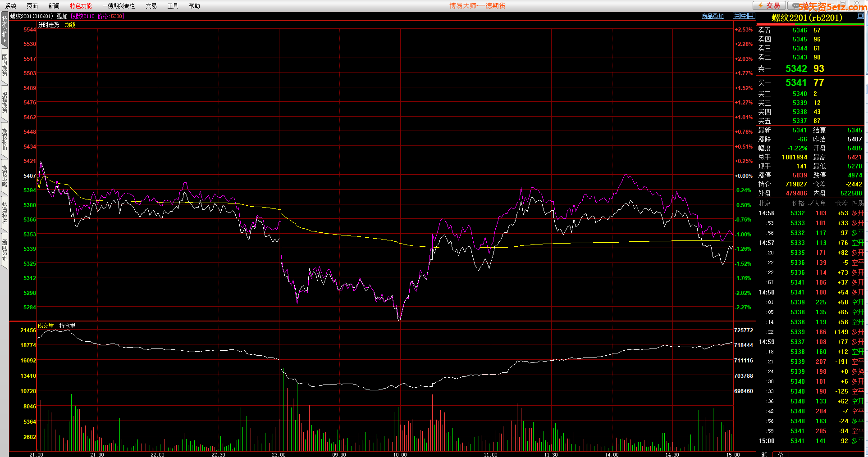This screenshot has height=457, width=868.
Task: Open the 一德期货专栏 menu
Action: (119, 6)
